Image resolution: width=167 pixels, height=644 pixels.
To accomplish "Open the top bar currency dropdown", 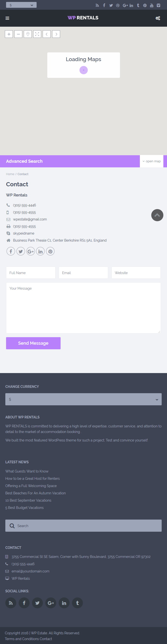I will click(21, 5).
